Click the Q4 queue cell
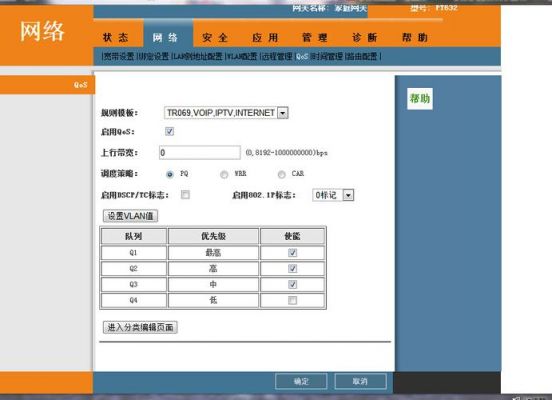Viewport: 552px width, 400px height. pos(133,300)
